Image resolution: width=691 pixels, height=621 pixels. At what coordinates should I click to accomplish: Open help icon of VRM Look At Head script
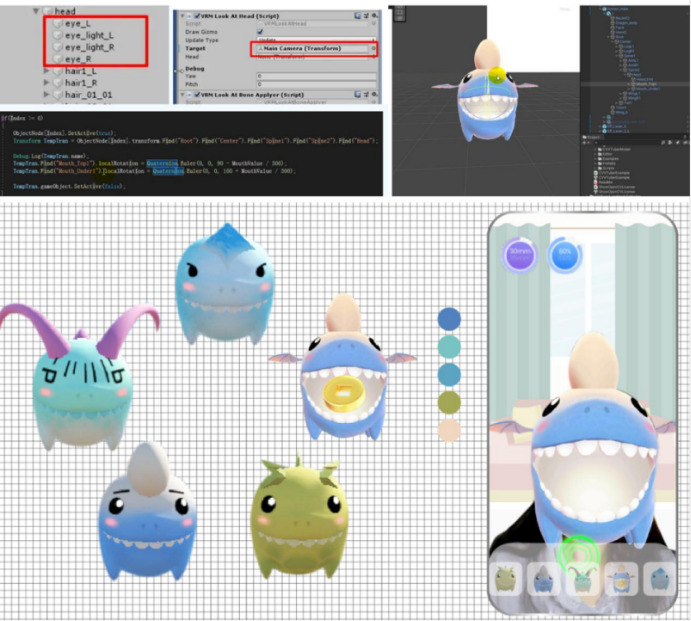(x=357, y=15)
